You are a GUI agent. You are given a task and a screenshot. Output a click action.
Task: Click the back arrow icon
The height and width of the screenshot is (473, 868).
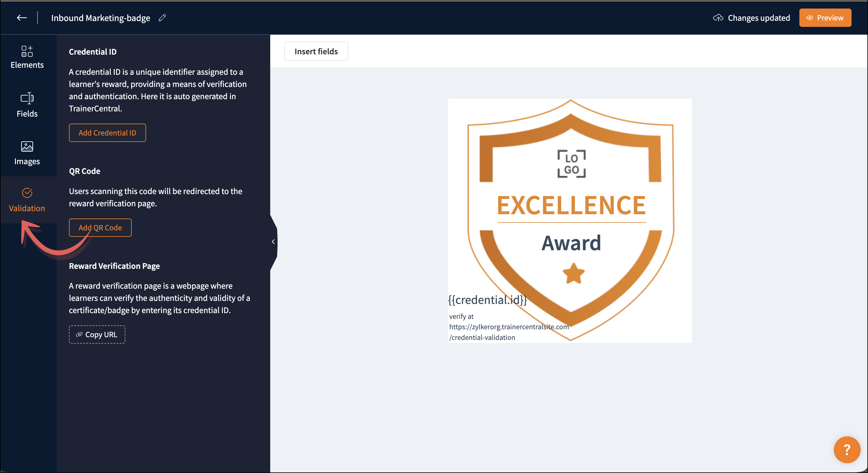coord(22,17)
